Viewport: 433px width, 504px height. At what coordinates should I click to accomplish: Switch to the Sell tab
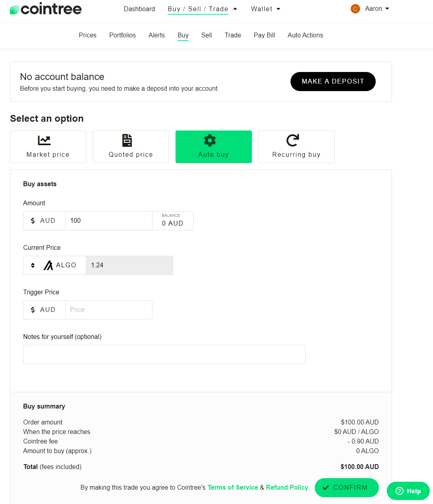pyautogui.click(x=207, y=35)
